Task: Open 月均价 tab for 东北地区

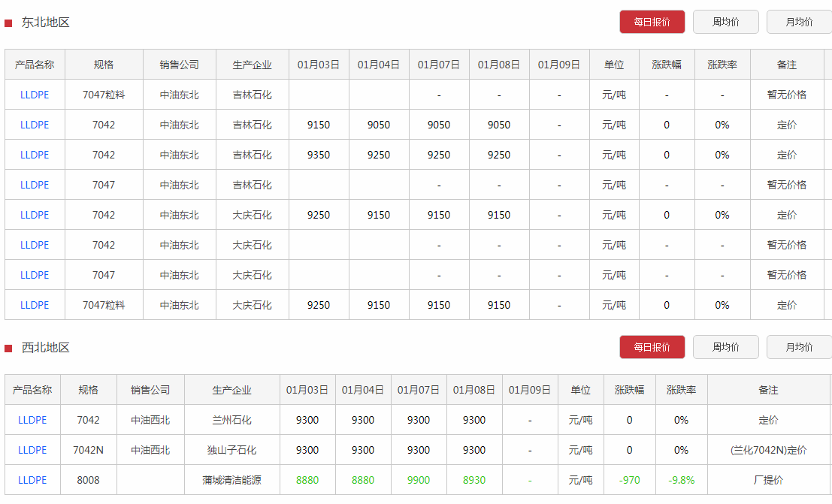Action: pyautogui.click(x=799, y=22)
